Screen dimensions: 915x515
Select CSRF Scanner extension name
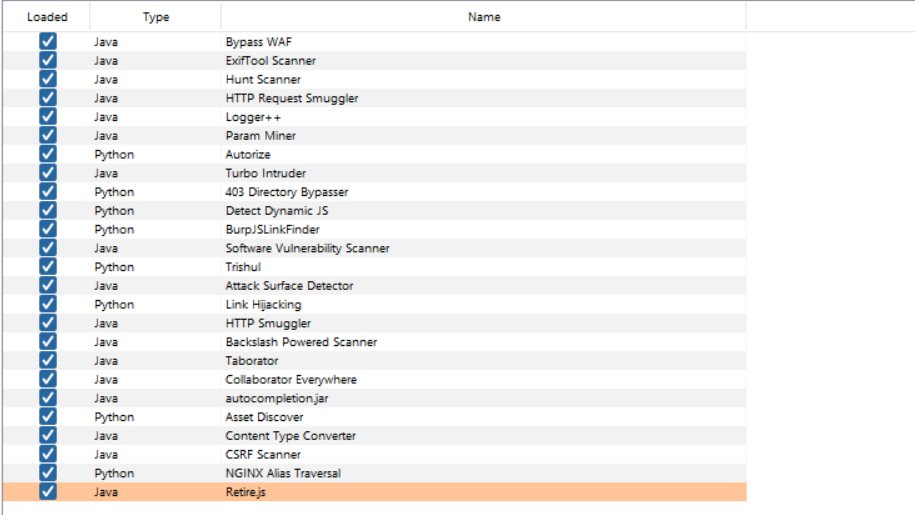click(x=263, y=454)
